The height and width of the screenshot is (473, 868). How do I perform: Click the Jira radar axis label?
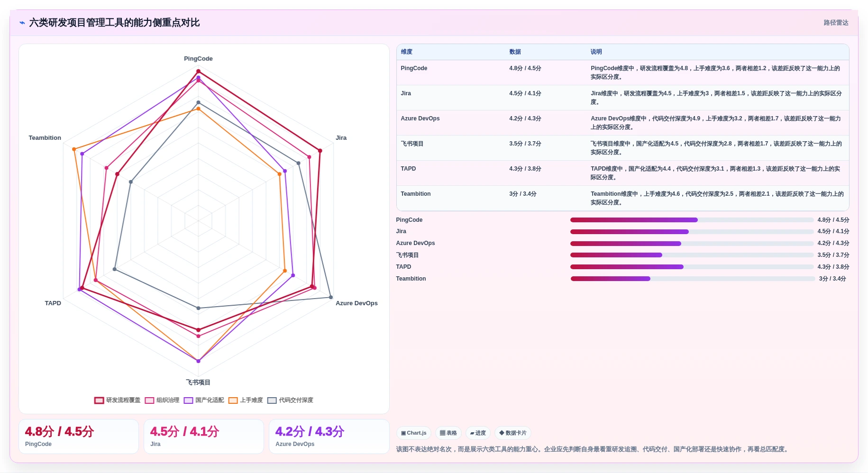[x=341, y=138]
